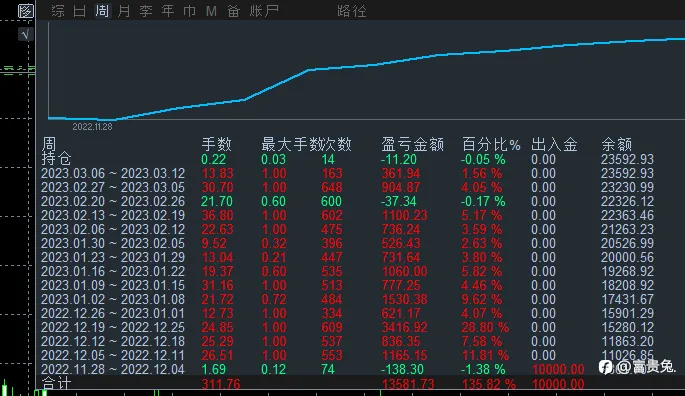The height and width of the screenshot is (396, 685).
Task: Click the 最大手数 column header
Action: pyautogui.click(x=291, y=144)
